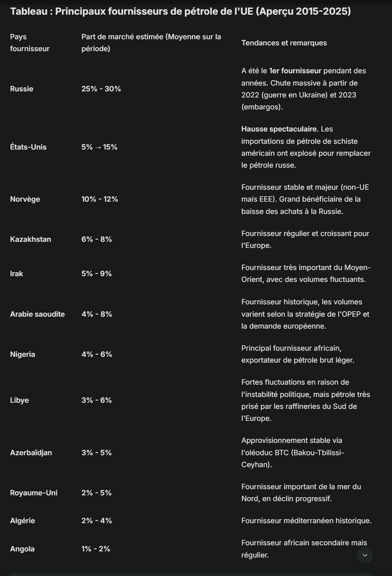Select the 'États-Unis' country cell
392x576 pixels.
[x=28, y=147]
